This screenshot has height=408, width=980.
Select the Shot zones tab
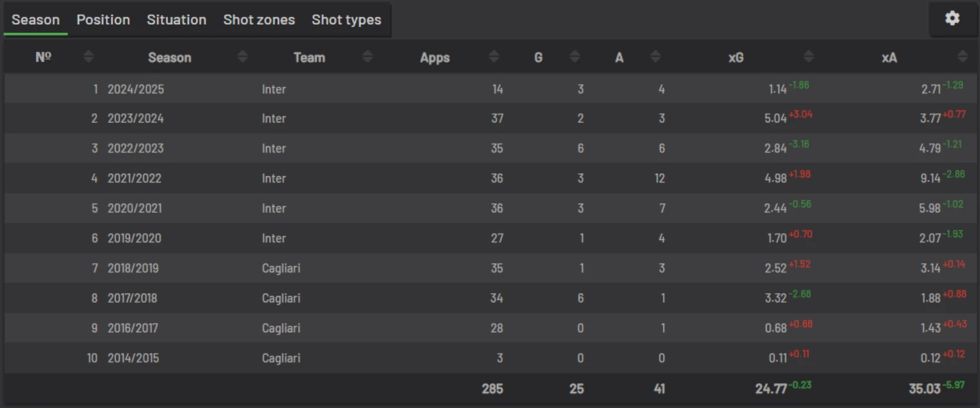259,19
